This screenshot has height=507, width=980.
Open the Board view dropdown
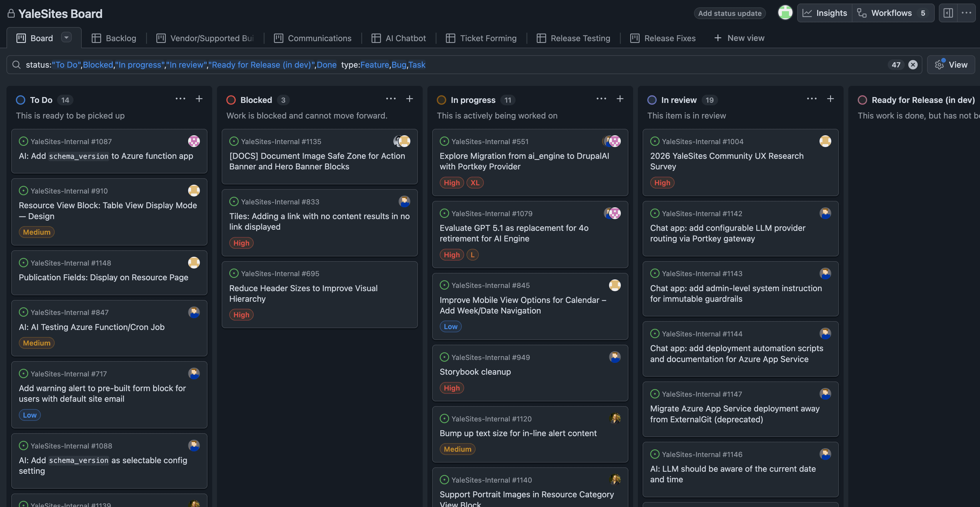(66, 37)
